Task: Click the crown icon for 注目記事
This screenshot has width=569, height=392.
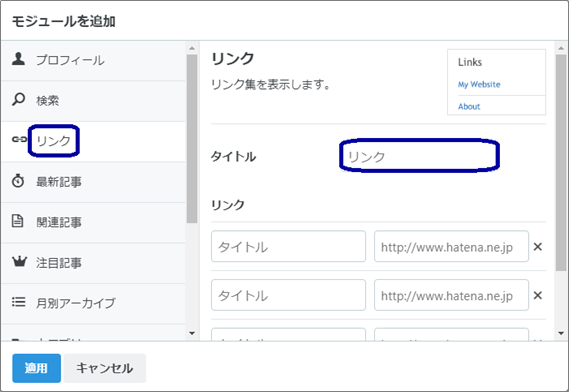Action: pos(19,261)
